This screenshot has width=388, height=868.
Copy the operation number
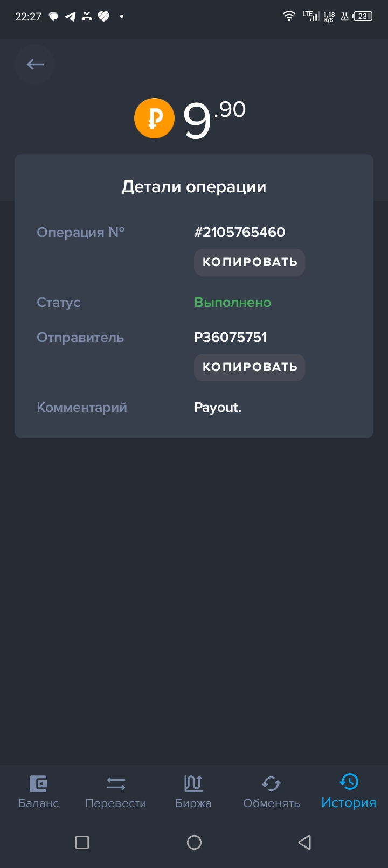250,262
